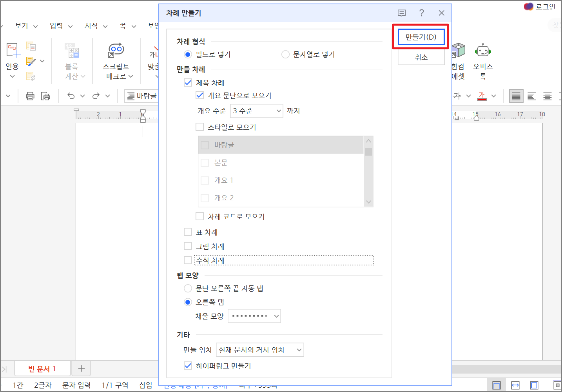Open the 채울 모양 dropdown
This screenshot has width=562, height=392.
254,316
